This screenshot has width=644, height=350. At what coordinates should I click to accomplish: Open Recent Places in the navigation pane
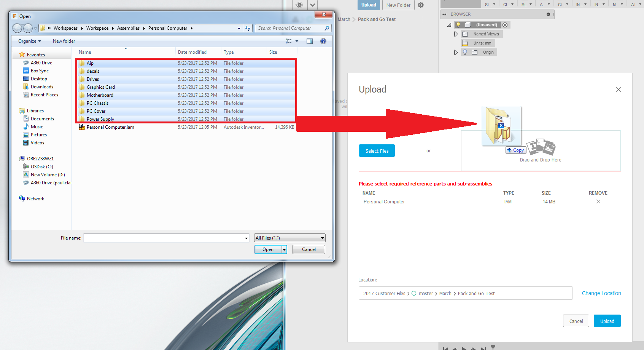(40, 95)
